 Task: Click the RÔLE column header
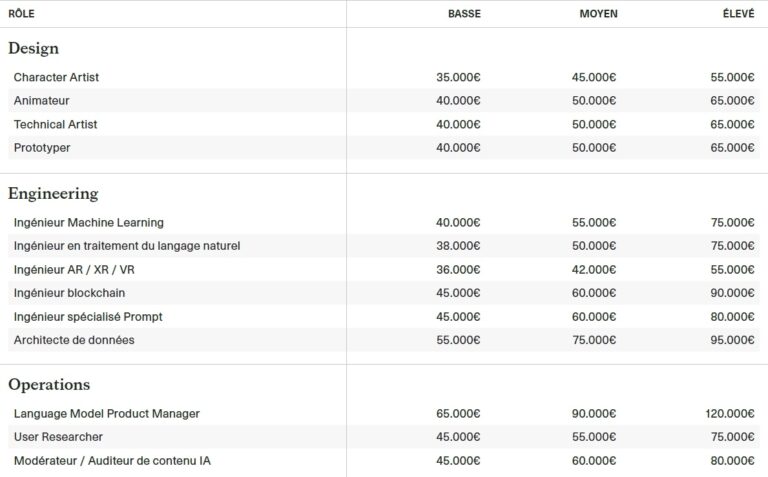(x=21, y=14)
